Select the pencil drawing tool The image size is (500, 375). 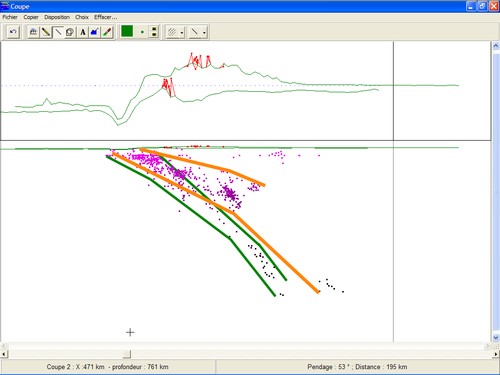[46, 32]
